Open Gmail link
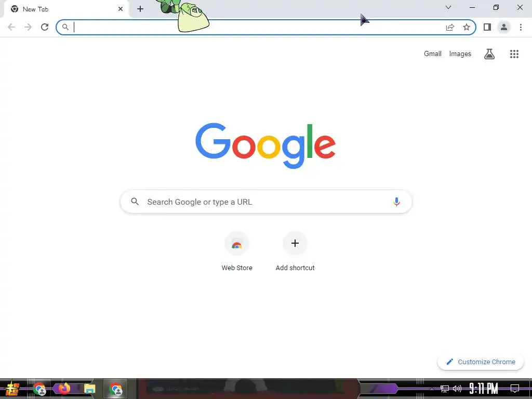 click(x=433, y=54)
